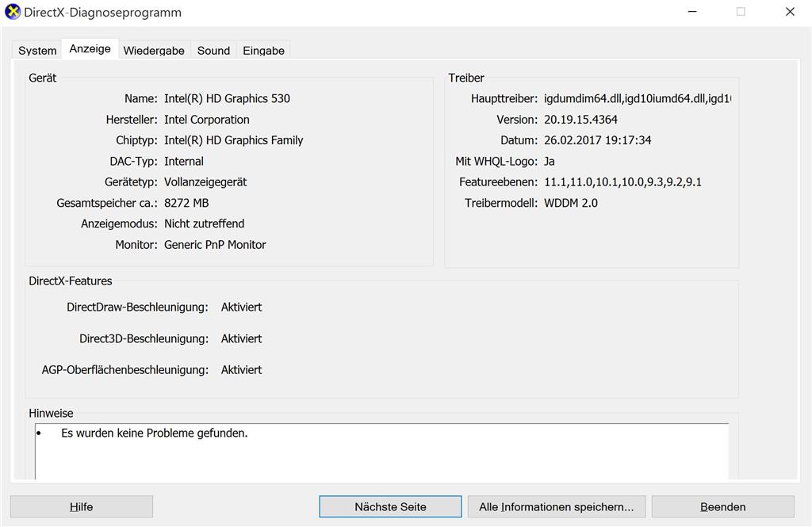The width and height of the screenshot is (812, 527).
Task: Click the Gerät group heading
Action: coord(43,78)
